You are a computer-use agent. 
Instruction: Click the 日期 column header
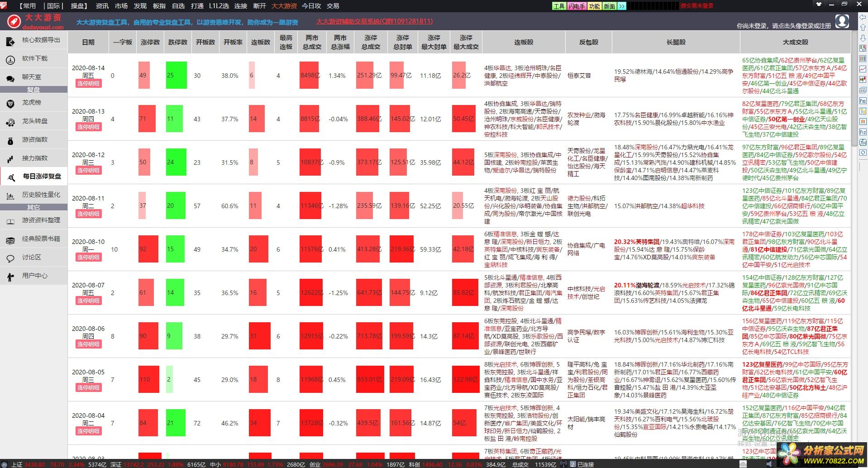coord(88,42)
